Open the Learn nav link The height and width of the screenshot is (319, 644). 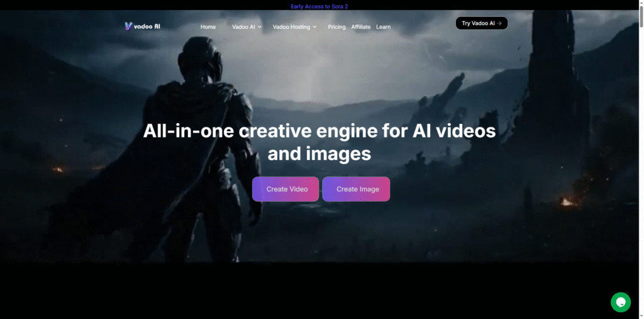pyautogui.click(x=383, y=27)
